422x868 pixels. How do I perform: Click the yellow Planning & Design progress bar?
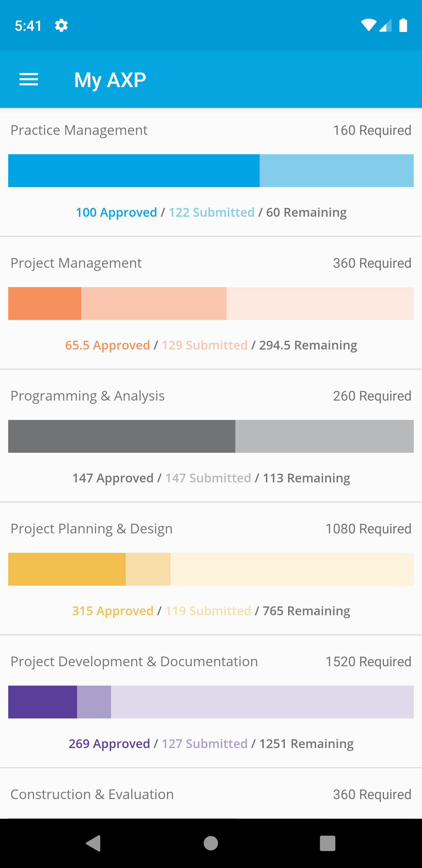point(211,569)
